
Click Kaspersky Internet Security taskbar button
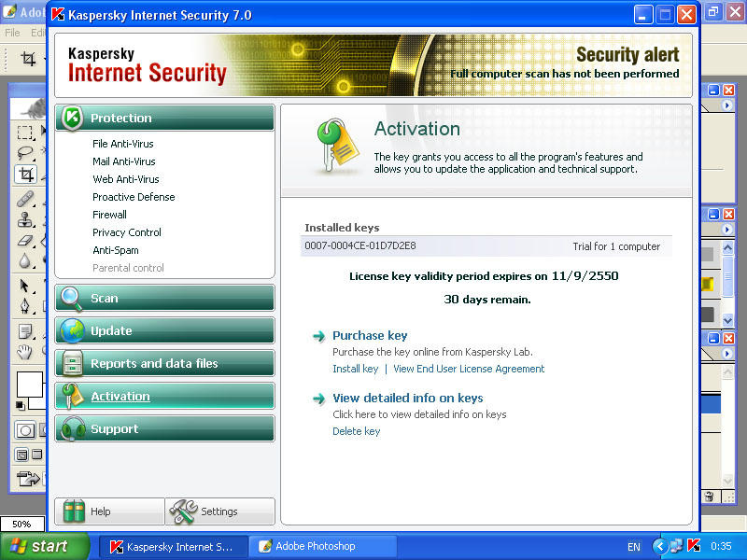174,546
